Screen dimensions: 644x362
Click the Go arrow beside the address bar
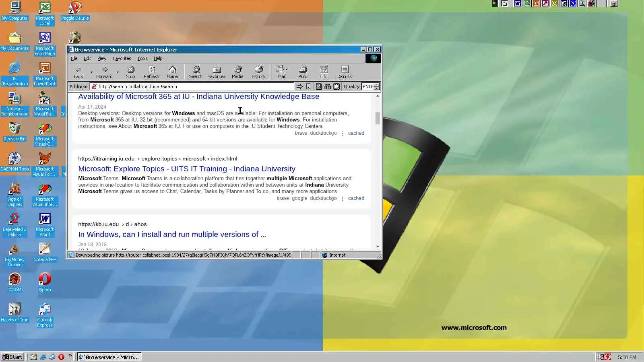pyautogui.click(x=299, y=86)
